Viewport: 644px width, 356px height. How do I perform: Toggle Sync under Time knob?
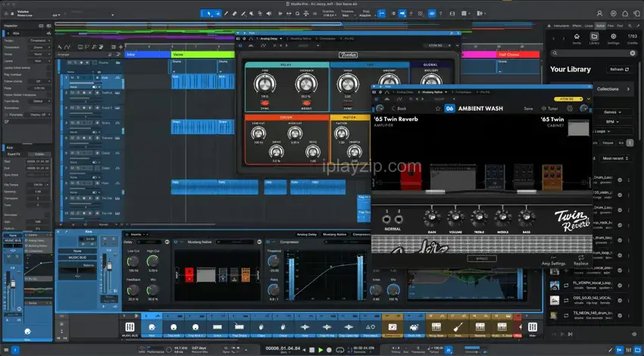click(x=264, y=103)
